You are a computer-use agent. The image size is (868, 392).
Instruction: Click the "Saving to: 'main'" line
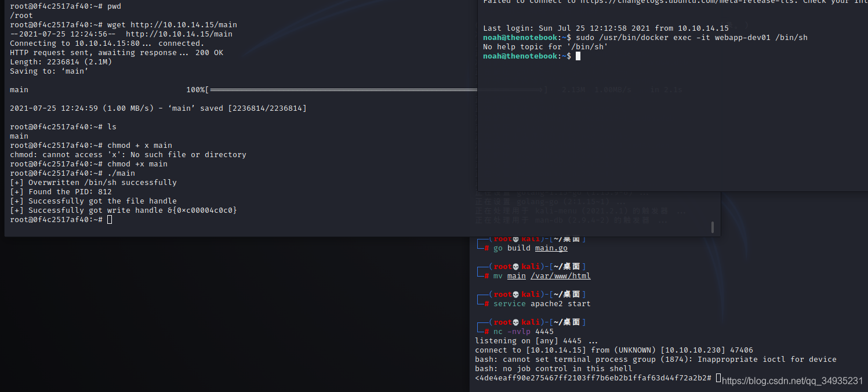click(x=49, y=71)
